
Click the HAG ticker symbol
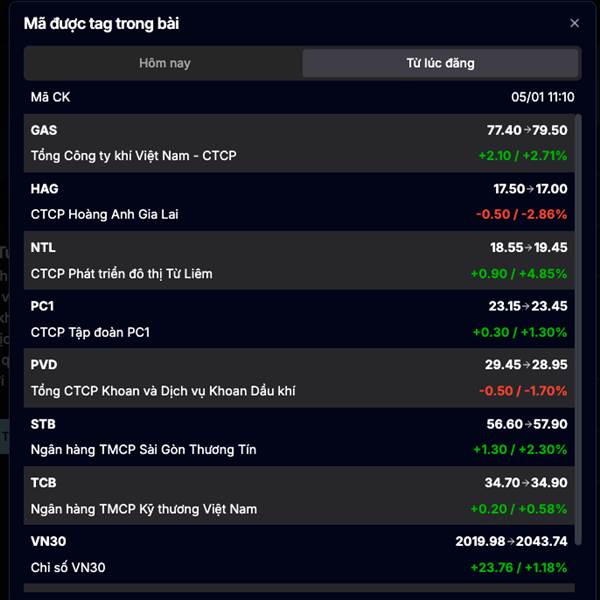click(x=45, y=188)
